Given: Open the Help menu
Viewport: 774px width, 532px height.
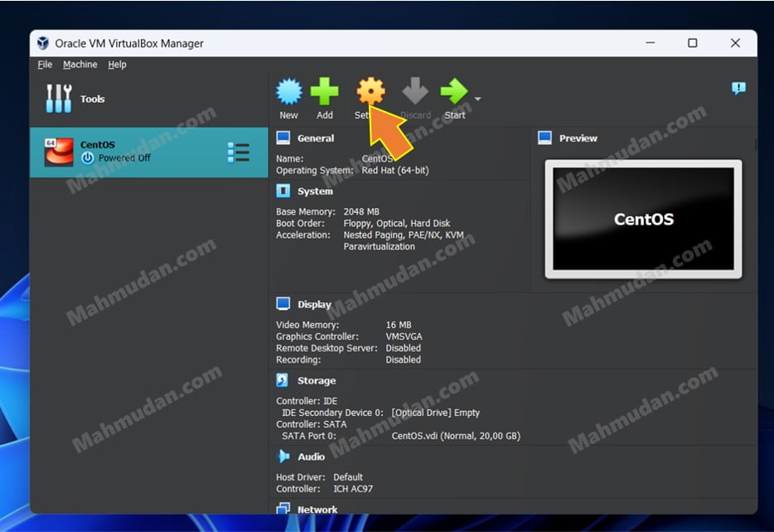Looking at the screenshot, I should [117, 65].
